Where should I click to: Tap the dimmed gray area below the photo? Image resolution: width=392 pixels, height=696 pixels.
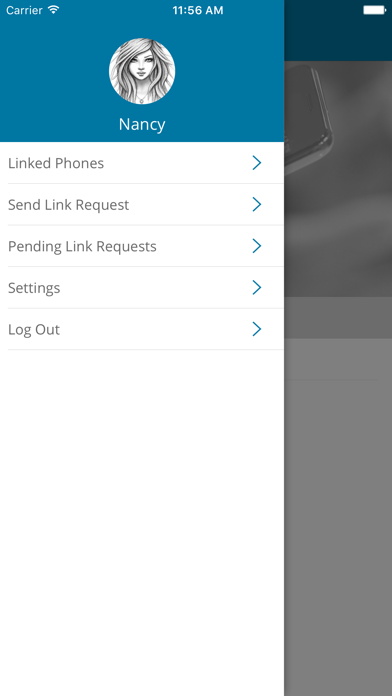(x=338, y=517)
